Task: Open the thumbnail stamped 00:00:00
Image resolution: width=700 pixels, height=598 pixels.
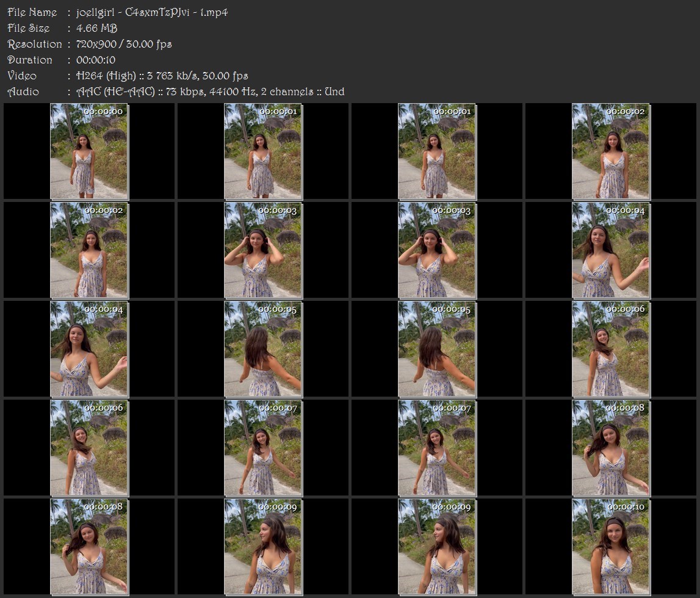Action: [89, 151]
